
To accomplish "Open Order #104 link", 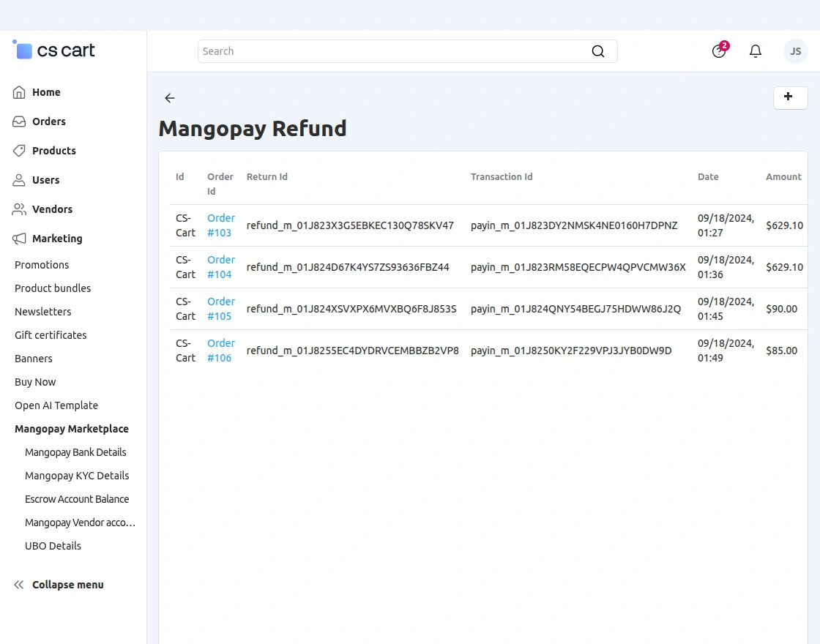I will 220,267.
